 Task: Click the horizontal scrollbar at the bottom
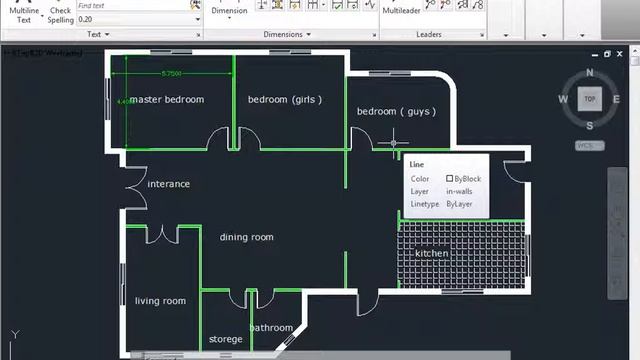(320, 355)
